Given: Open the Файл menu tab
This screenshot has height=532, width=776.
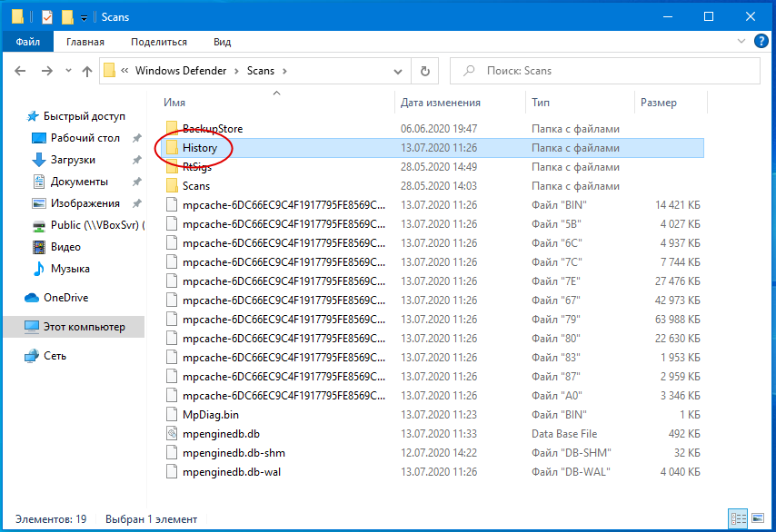Looking at the screenshot, I should click(27, 42).
